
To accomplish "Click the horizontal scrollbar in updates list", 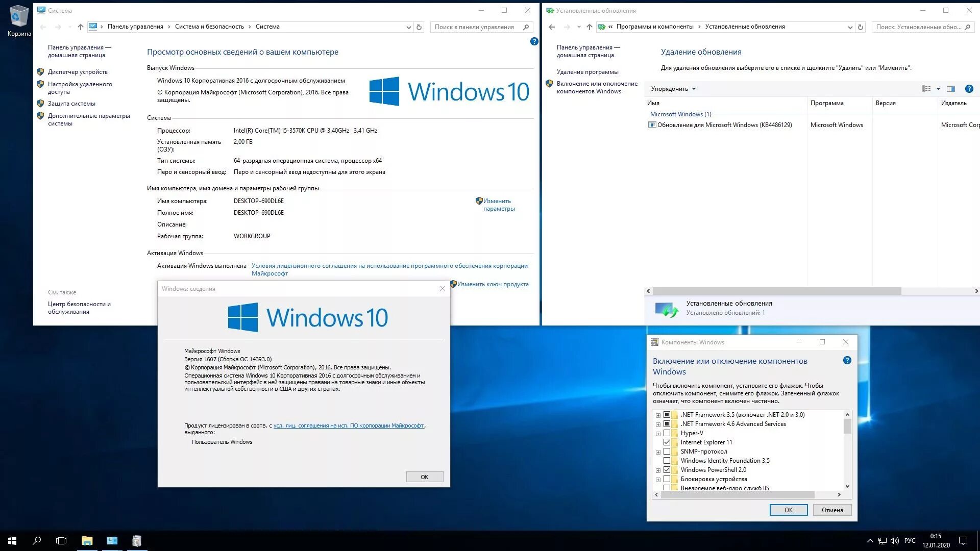I will (x=776, y=291).
